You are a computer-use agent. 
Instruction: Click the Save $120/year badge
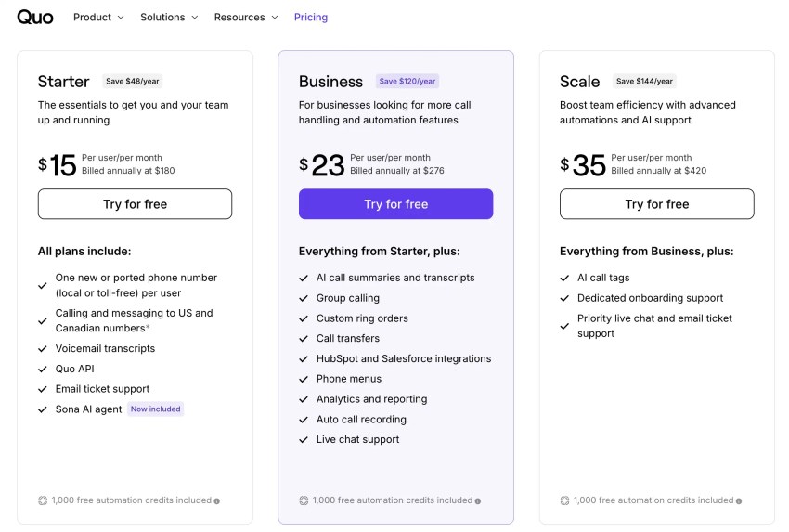[407, 82]
